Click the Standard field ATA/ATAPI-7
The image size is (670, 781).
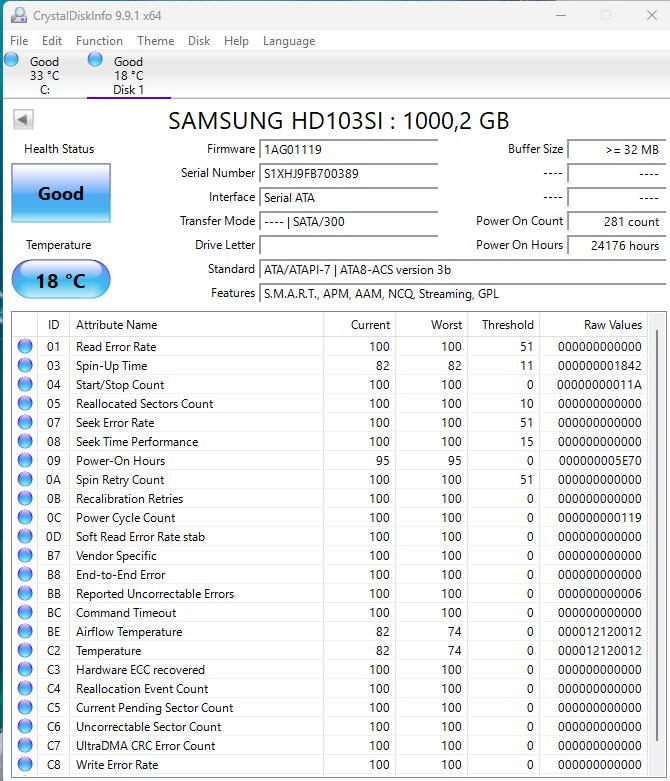[463, 269]
